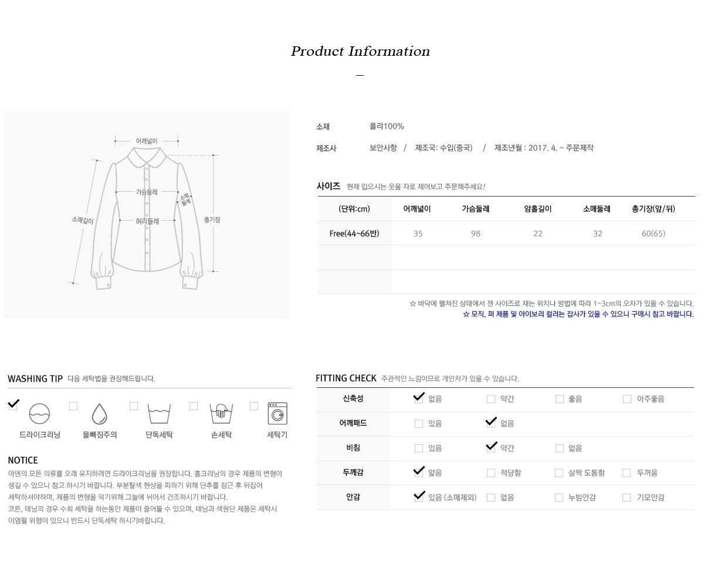Click the hand wash (손세탁) icon
The width and height of the screenshot is (704, 588).
(x=221, y=414)
